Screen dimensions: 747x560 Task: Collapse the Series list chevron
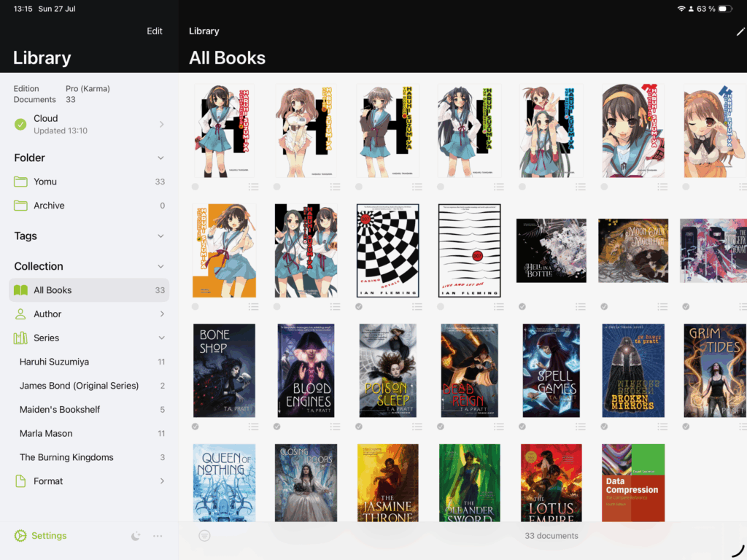161,338
